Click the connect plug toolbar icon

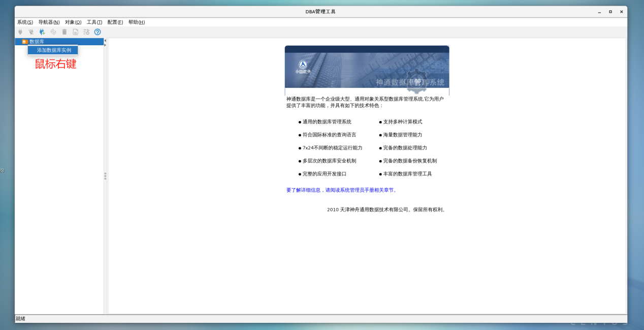click(20, 32)
